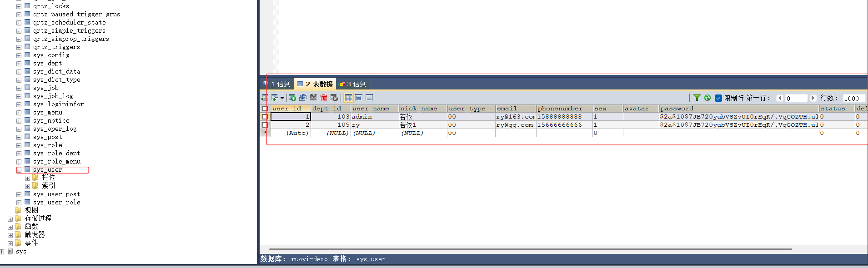
Task: Click the red delete rows trash icon
Action: [x=324, y=98]
